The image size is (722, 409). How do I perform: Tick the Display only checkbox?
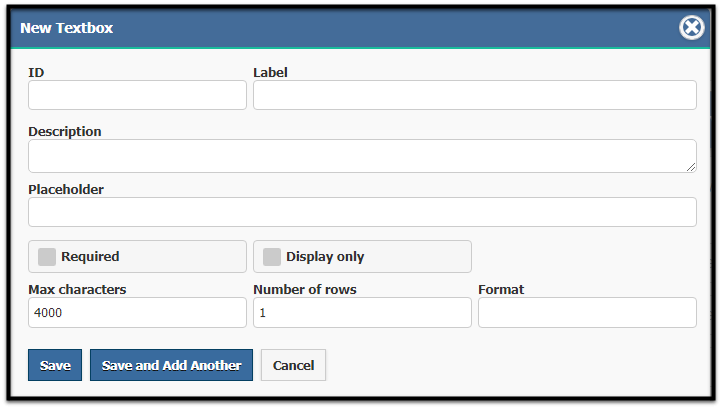[272, 257]
